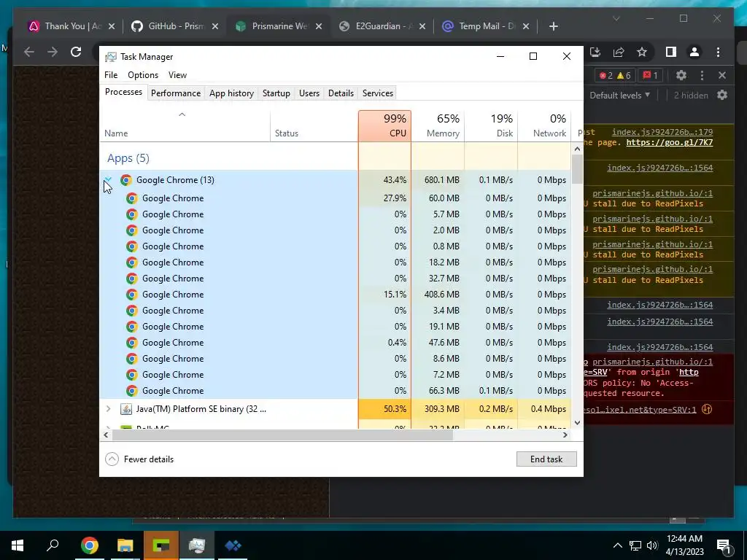This screenshot has height=560, width=747.
Task: Select Chrome subprocess using 408.6 MB memory
Action: (x=335, y=295)
